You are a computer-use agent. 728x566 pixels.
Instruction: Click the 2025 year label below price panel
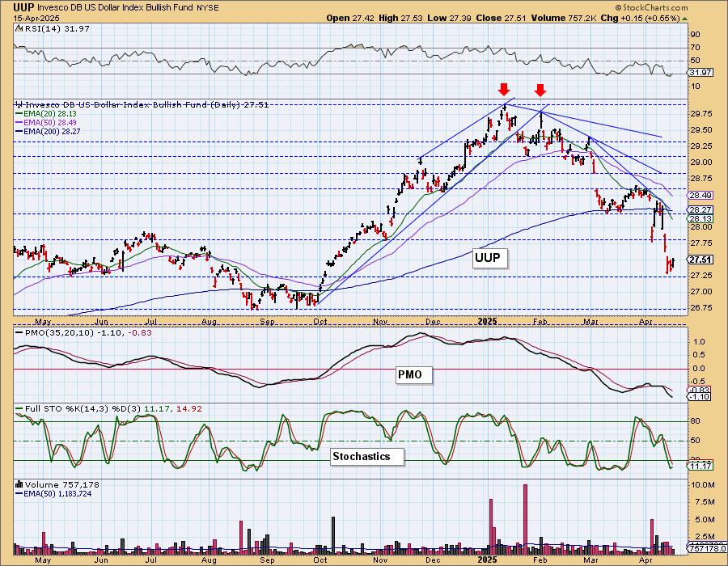(x=488, y=321)
